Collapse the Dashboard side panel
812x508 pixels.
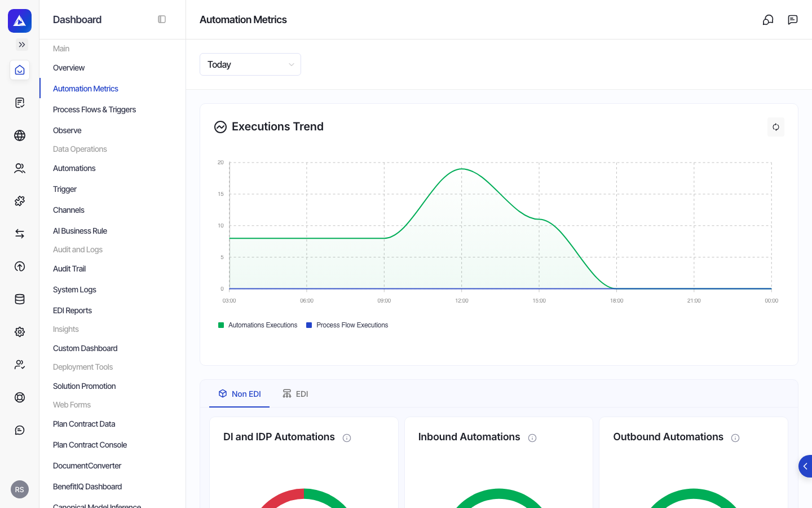tap(162, 19)
